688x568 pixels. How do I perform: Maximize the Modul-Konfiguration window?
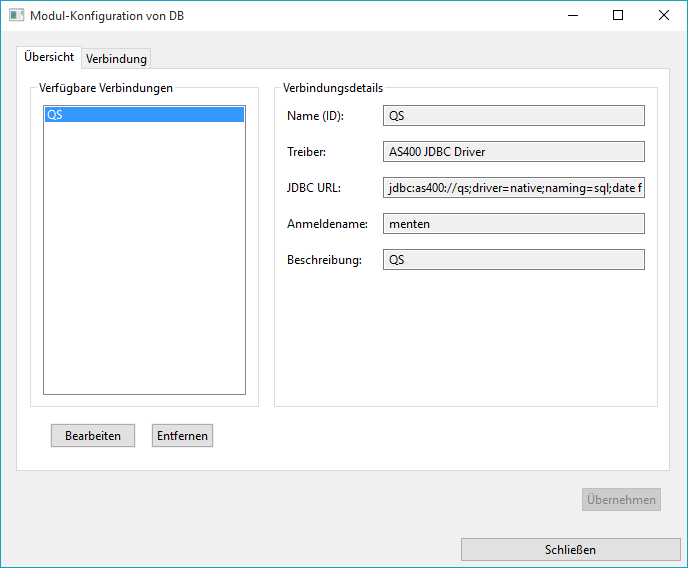point(618,16)
